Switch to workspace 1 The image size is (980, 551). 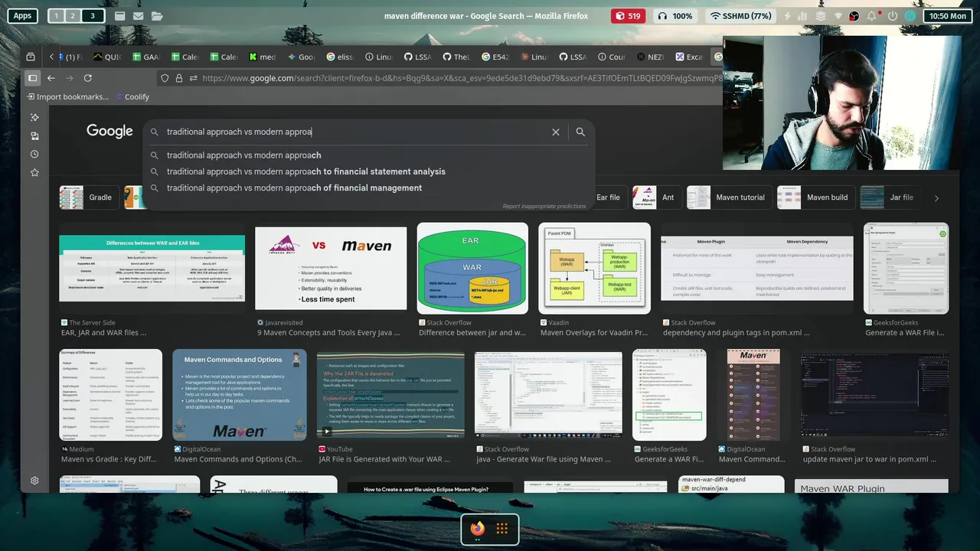[56, 16]
